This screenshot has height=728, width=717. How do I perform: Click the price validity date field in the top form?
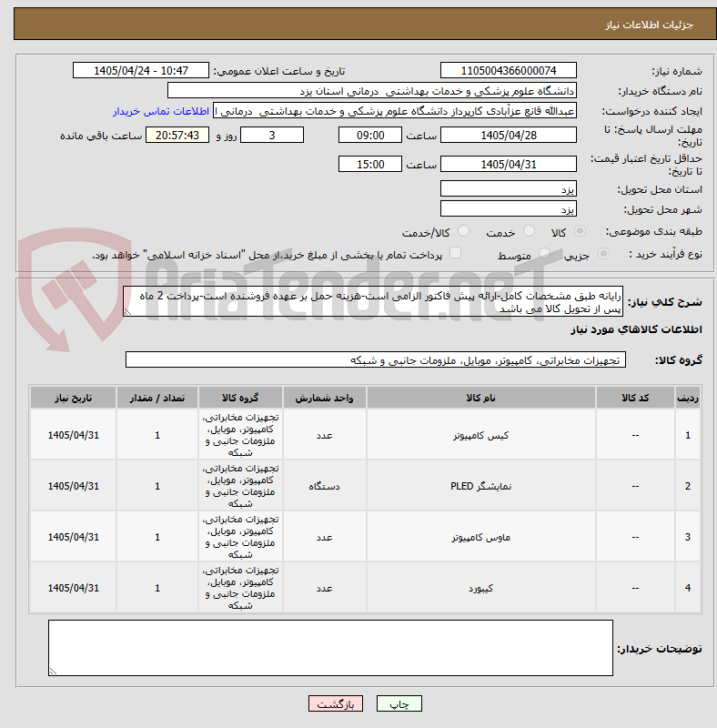click(509, 165)
